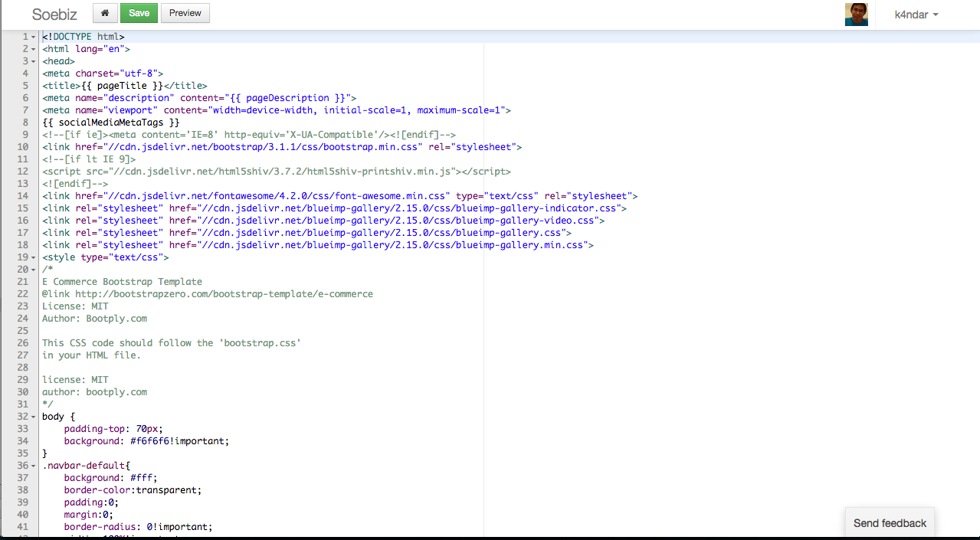Click the home icon button
The width and height of the screenshot is (980, 540).
(105, 13)
